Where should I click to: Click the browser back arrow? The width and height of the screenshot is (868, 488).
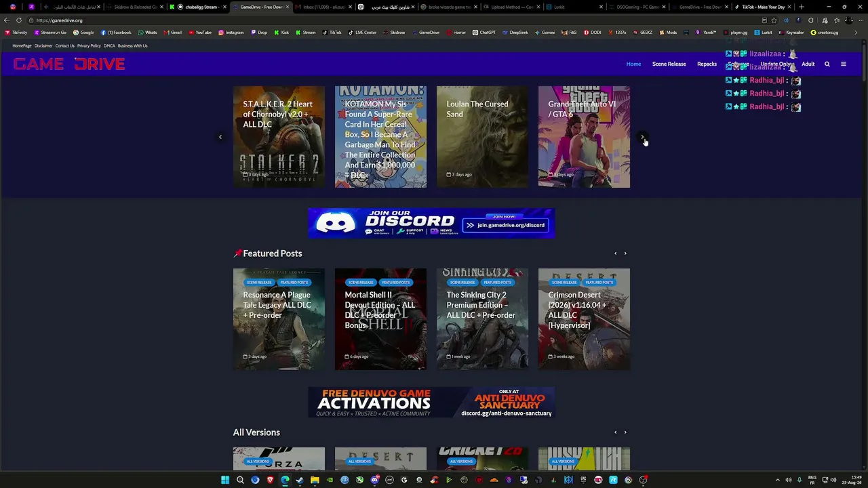[7, 20]
